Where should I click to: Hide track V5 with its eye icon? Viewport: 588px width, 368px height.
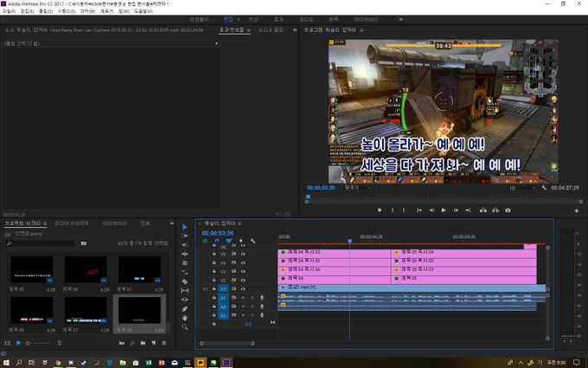click(243, 254)
